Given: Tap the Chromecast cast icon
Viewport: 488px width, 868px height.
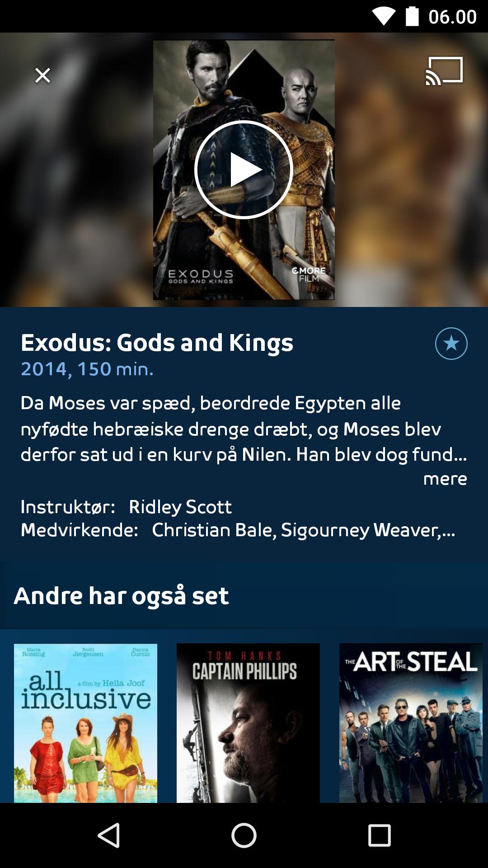Looking at the screenshot, I should pos(444,71).
